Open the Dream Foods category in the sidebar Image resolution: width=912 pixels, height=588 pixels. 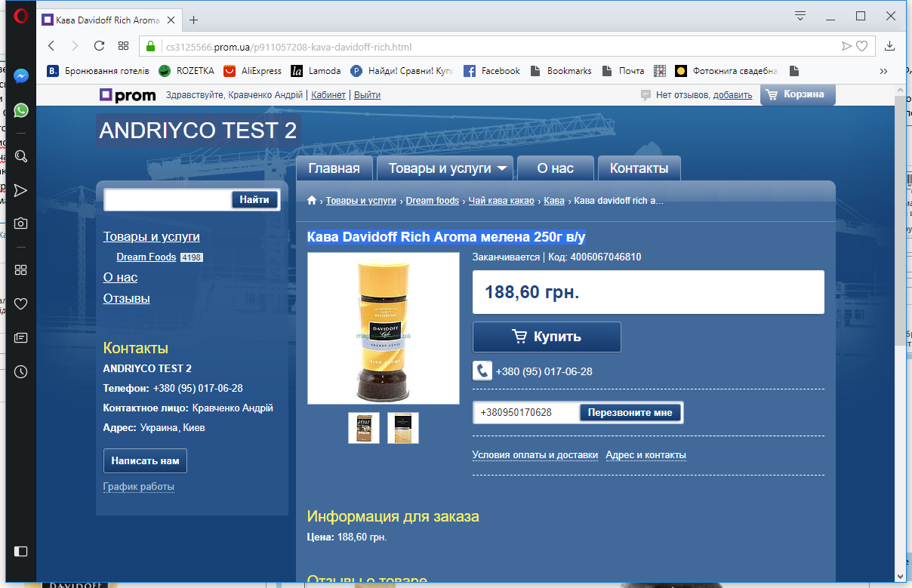click(146, 257)
